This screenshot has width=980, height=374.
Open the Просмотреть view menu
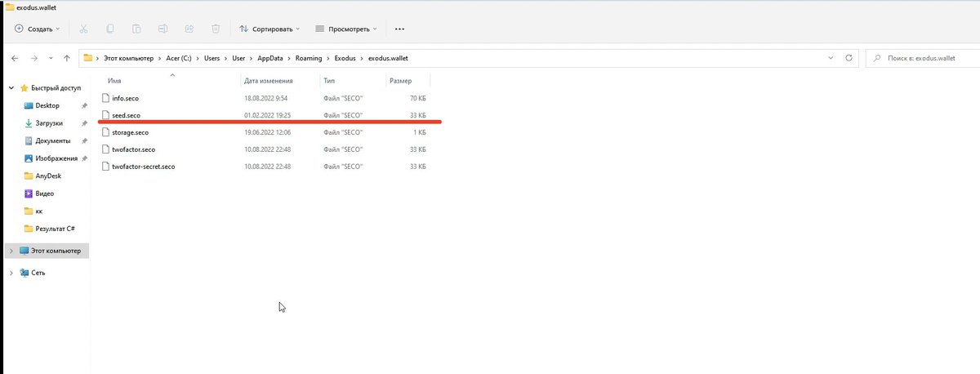(345, 29)
